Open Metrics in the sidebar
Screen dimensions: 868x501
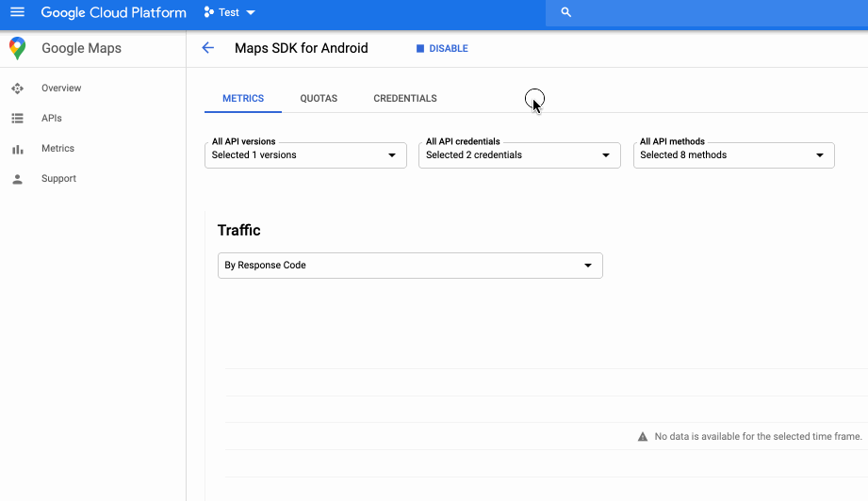coord(57,148)
